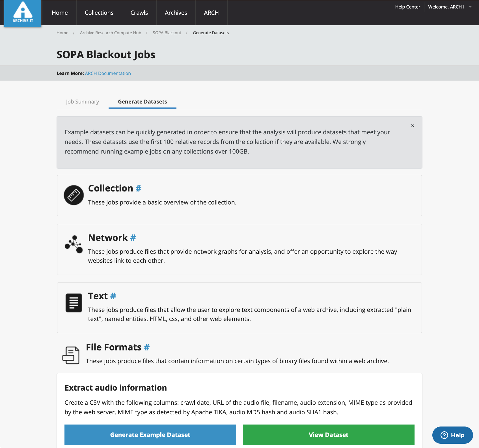Click the Network graph icon

pos(74,244)
